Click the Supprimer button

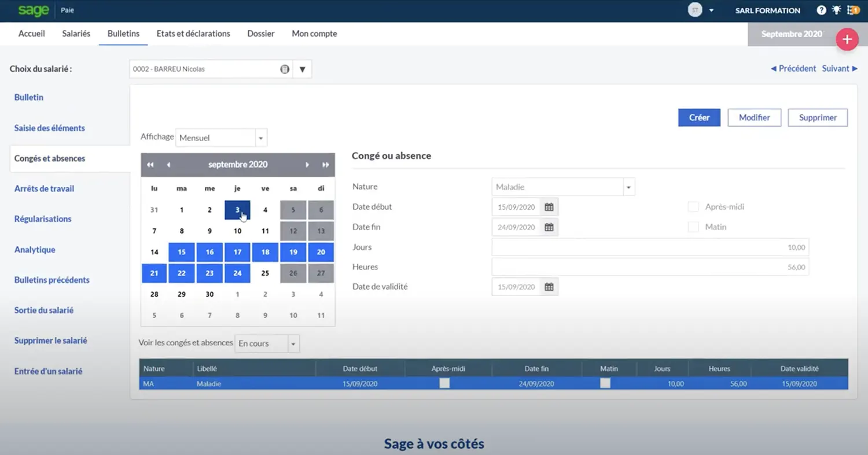pyautogui.click(x=818, y=117)
